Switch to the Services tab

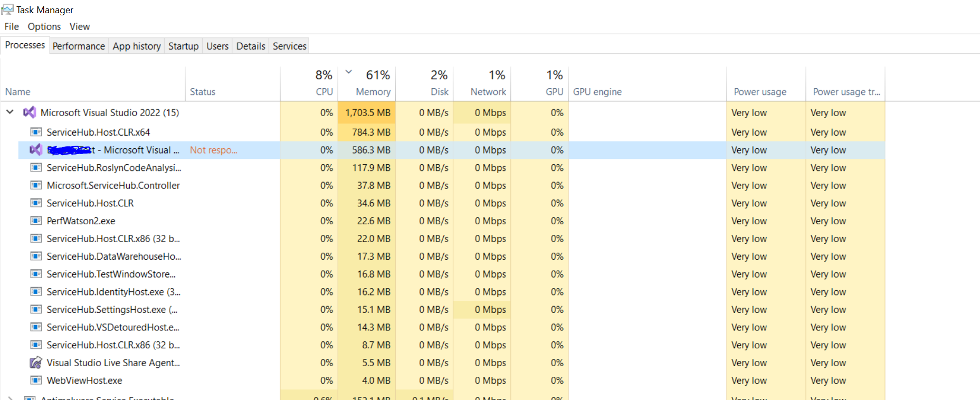tap(290, 46)
